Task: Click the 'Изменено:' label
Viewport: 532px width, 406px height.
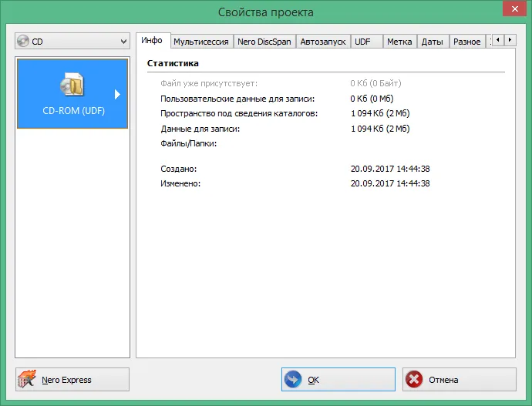Action: point(180,183)
